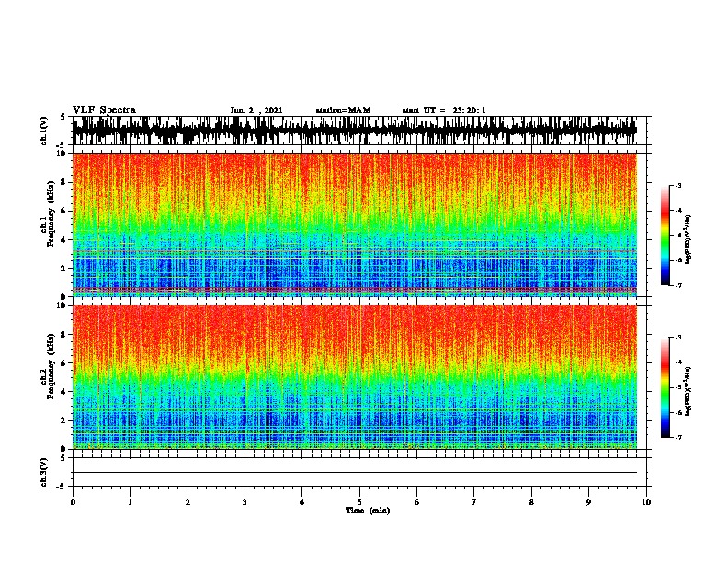Viewport: 728px width, 563px height.
Task: Click the time axis tick label "1"
Action: (x=130, y=502)
